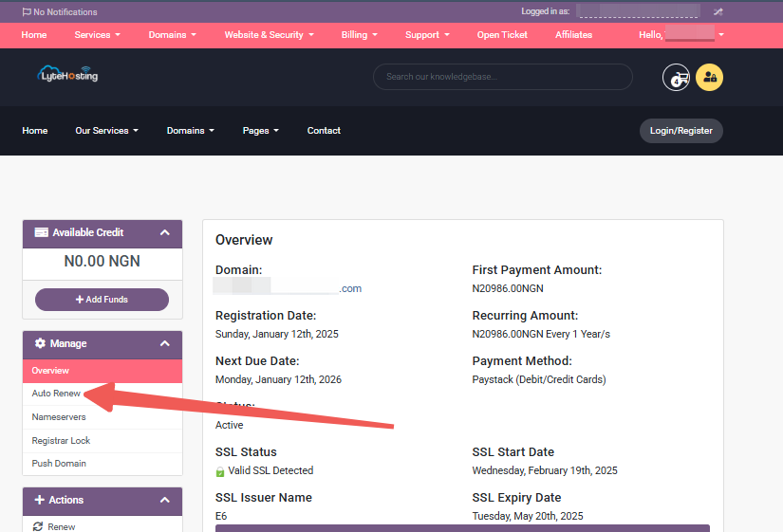This screenshot has height=532, width=783.
Task: Expand Website & Security dropdown
Action: 270,35
